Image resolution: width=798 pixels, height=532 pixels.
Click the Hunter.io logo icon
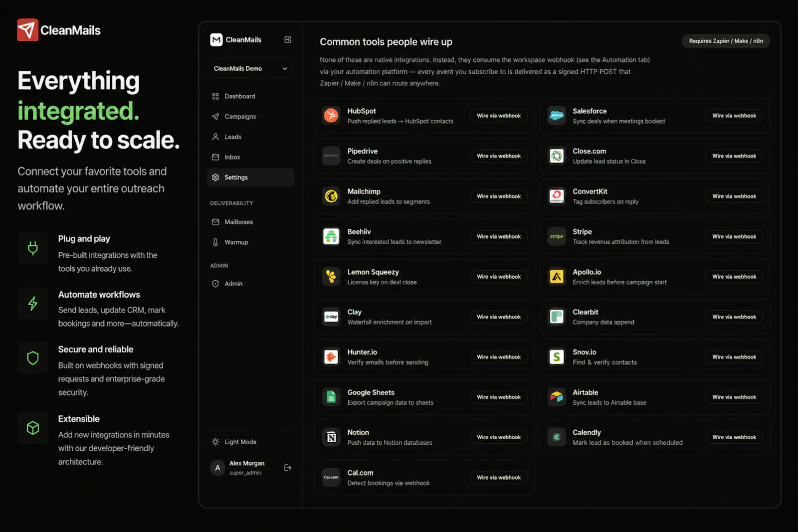point(331,357)
